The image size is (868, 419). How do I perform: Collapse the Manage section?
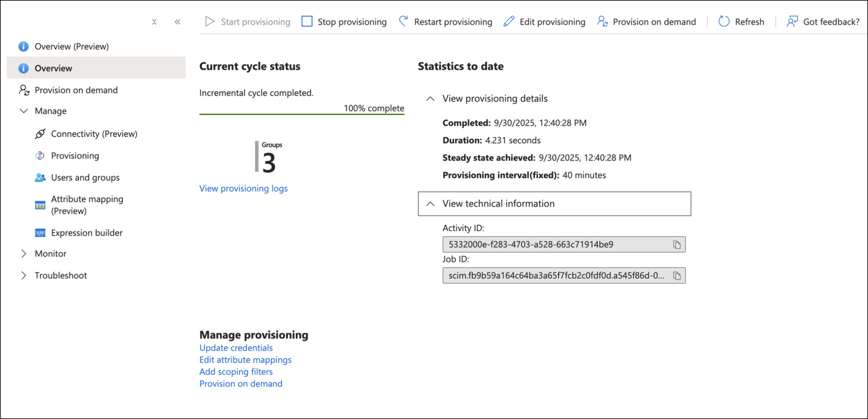coord(24,111)
